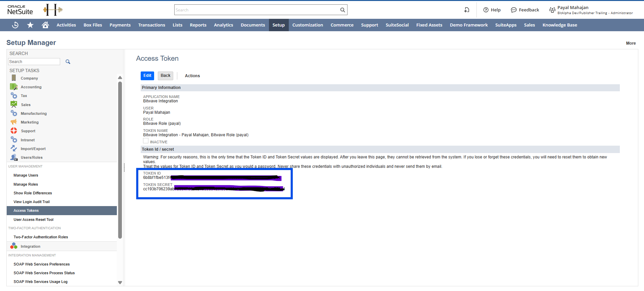Open the Users/Roles person icon
Viewport: 644px width, 291px height.
coord(14,157)
